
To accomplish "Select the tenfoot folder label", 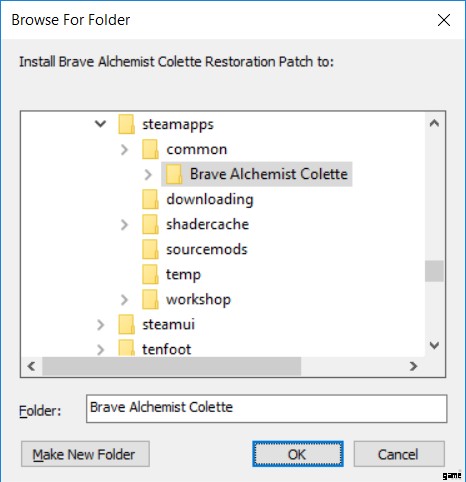I will pos(167,349).
